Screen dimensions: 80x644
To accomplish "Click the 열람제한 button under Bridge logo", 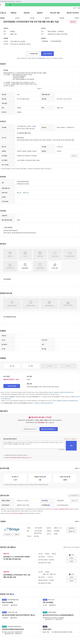I will coord(16,534).
